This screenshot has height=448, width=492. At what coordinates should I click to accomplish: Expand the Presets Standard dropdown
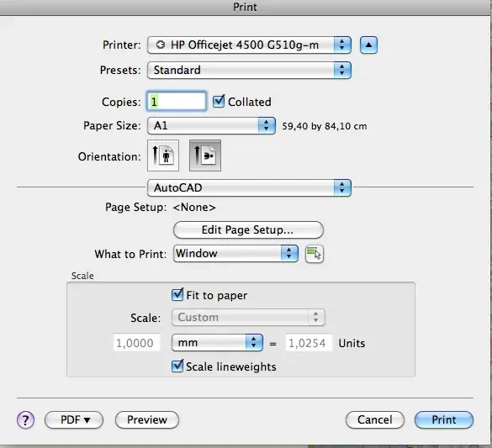(x=249, y=70)
